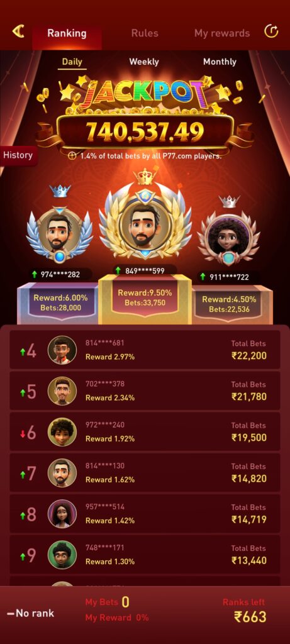Click the refresh icon at top right
This screenshot has width=290, height=644.
(x=271, y=31)
